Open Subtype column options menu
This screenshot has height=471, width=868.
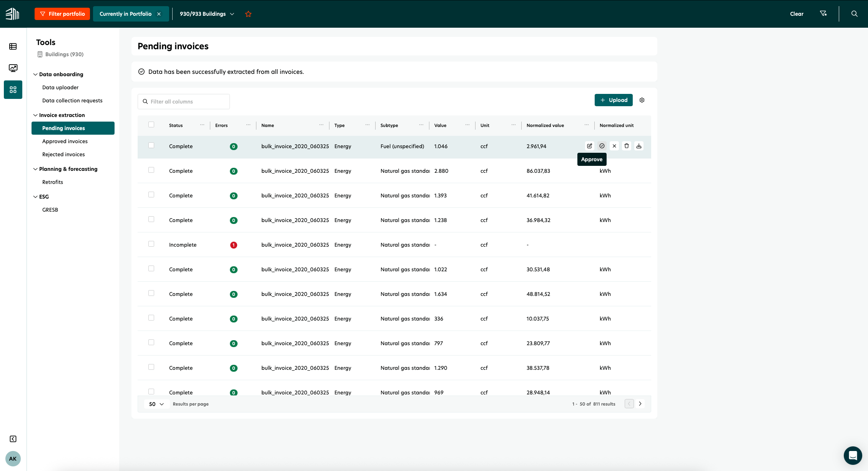click(421, 125)
